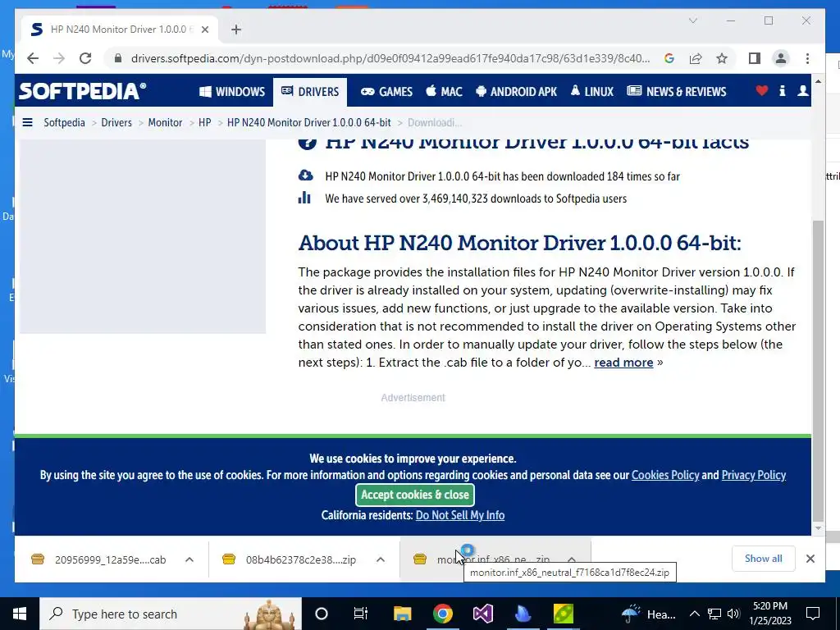Open File Explorer from taskbar
Image resolution: width=840 pixels, height=630 pixels.
(x=402, y=614)
